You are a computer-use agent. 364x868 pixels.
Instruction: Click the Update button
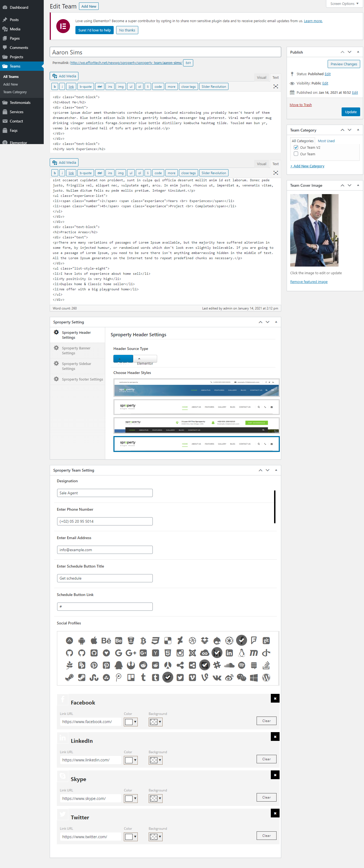click(x=351, y=112)
